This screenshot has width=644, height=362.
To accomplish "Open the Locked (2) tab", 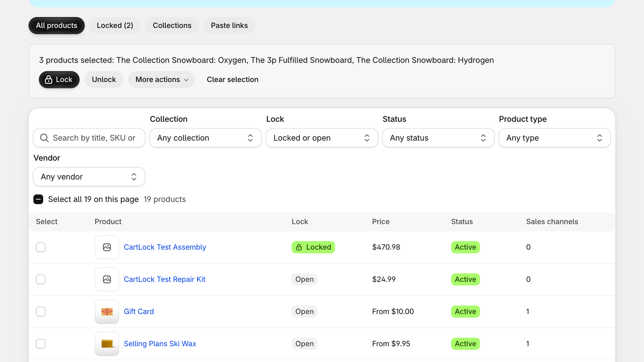I will point(115,25).
